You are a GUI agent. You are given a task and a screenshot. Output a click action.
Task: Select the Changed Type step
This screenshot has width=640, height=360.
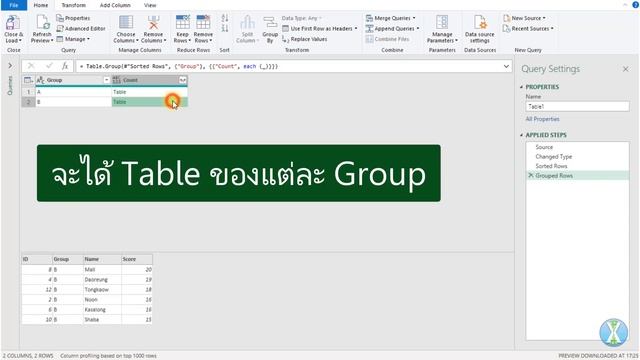point(578,156)
